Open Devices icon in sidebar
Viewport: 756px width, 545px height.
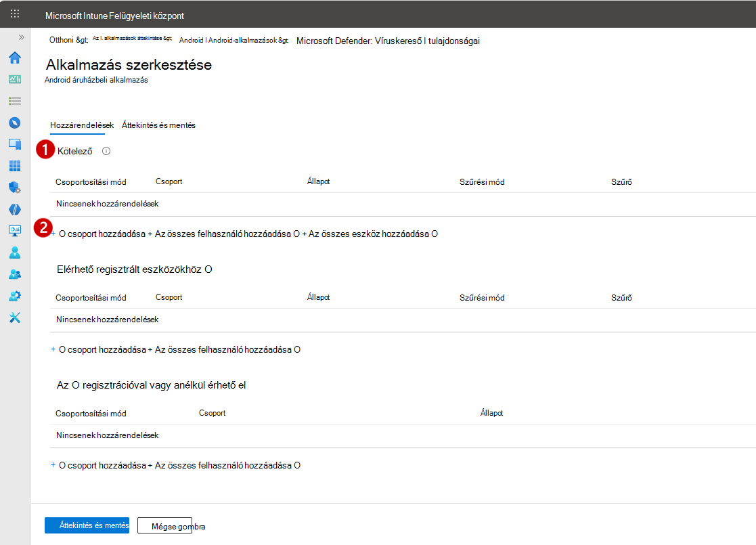(x=15, y=144)
